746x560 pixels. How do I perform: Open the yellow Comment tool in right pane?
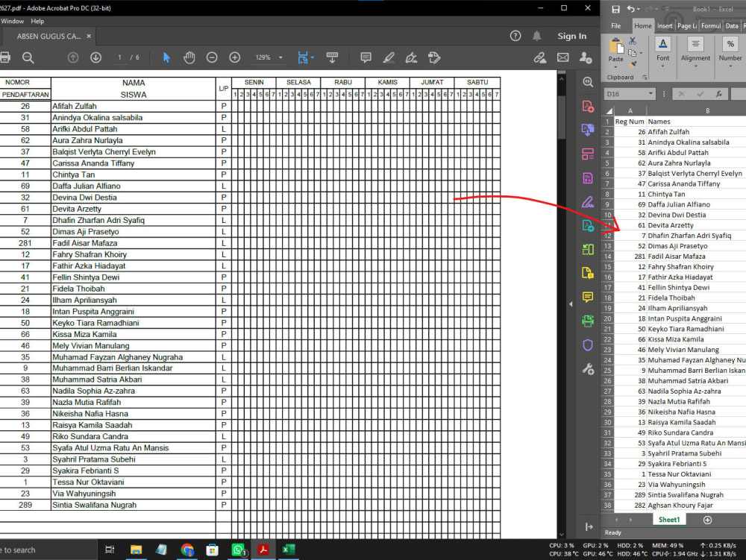click(588, 297)
